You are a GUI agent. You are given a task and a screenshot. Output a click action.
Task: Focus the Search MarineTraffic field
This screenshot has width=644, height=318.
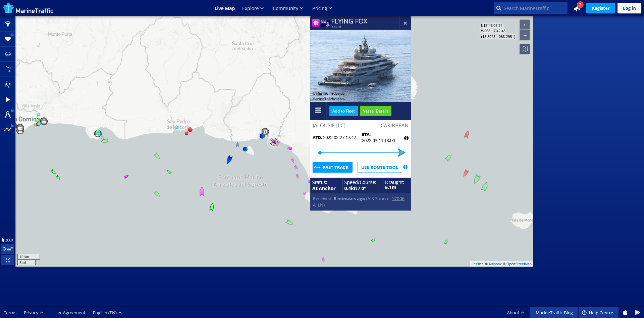click(531, 8)
